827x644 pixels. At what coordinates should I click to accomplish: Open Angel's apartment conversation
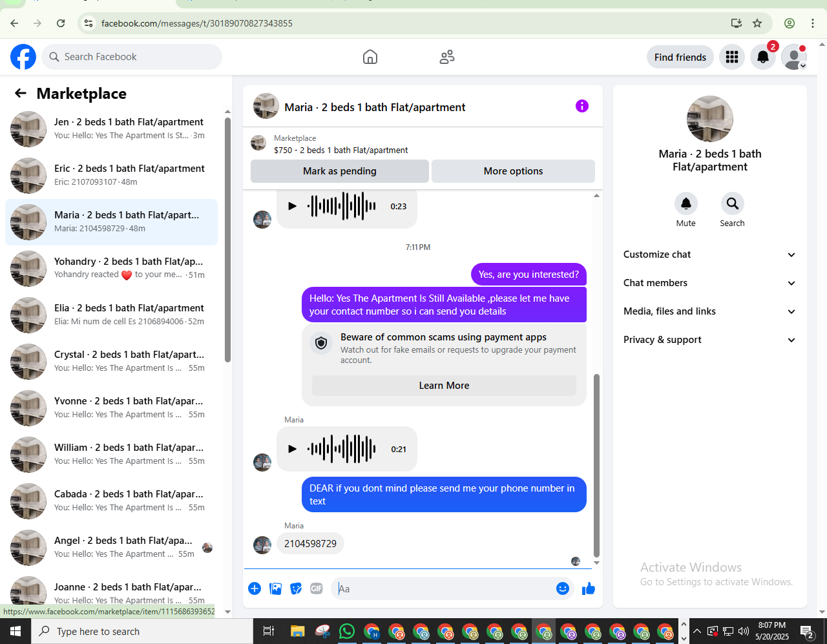tap(111, 547)
